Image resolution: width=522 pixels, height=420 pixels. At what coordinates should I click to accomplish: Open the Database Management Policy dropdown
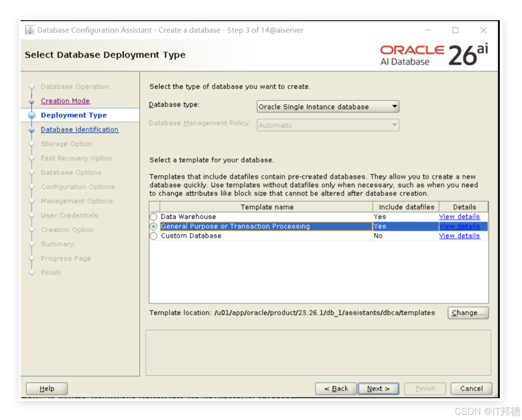pos(328,125)
